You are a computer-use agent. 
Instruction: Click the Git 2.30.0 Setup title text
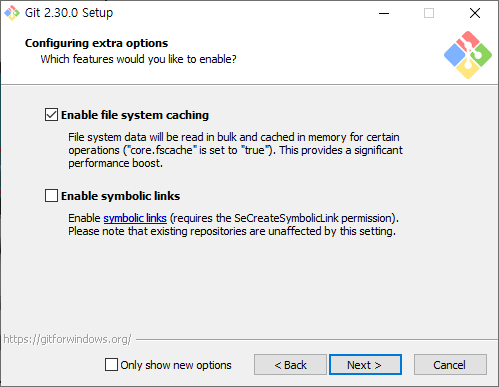coord(69,13)
